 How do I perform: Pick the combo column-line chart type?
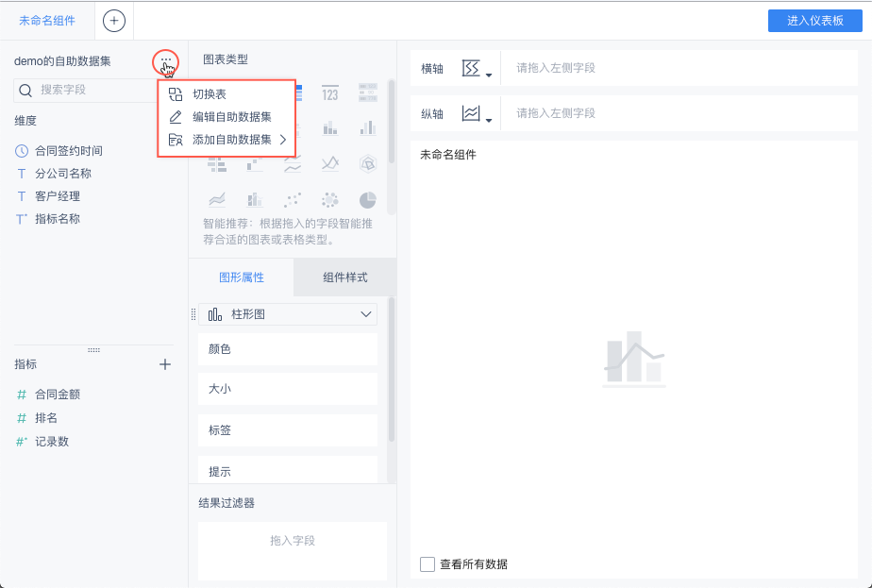click(x=255, y=199)
